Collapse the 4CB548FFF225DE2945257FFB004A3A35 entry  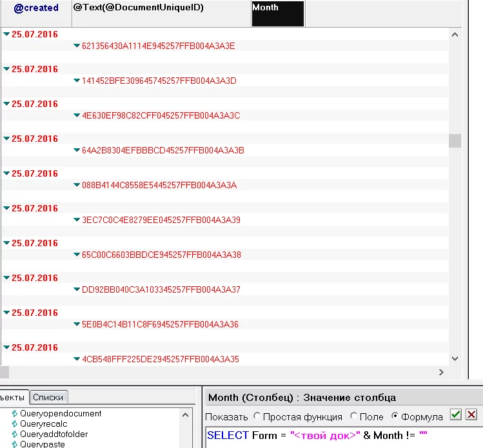77,359
